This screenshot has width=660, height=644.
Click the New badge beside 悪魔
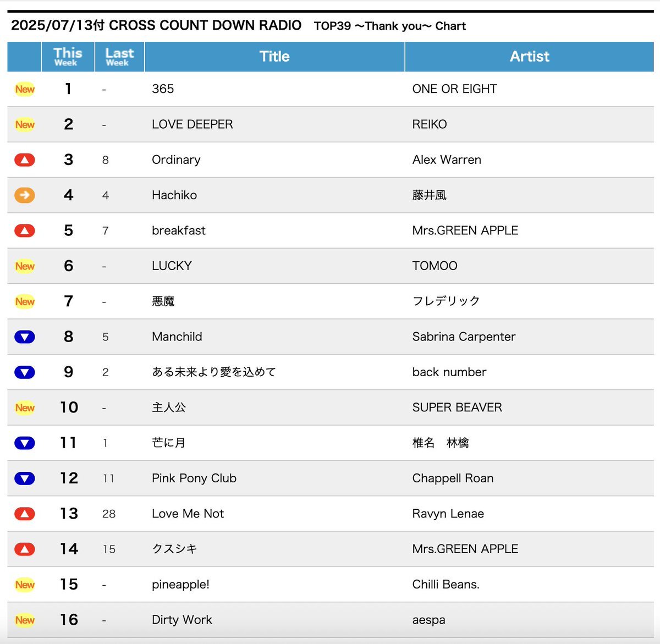pos(25,301)
